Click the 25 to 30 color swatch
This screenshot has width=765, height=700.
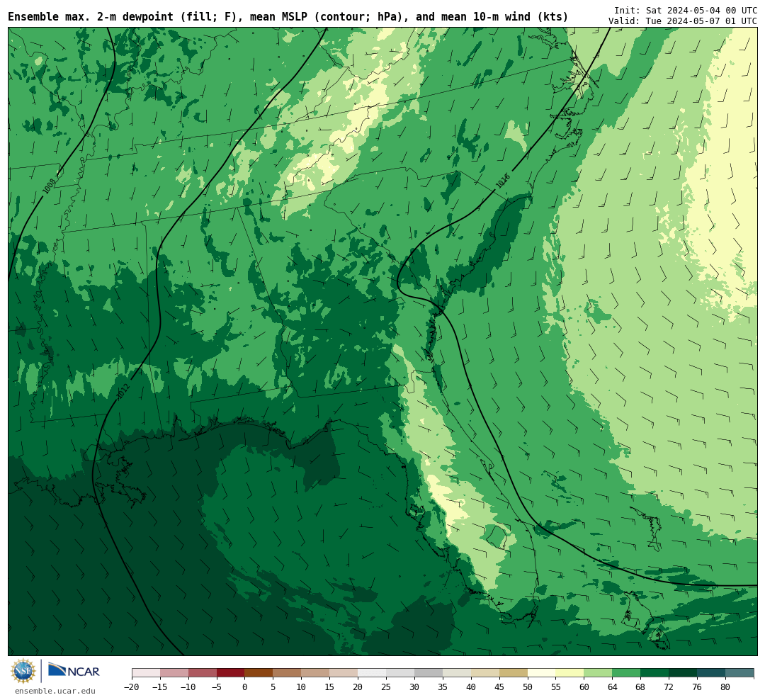[400, 673]
